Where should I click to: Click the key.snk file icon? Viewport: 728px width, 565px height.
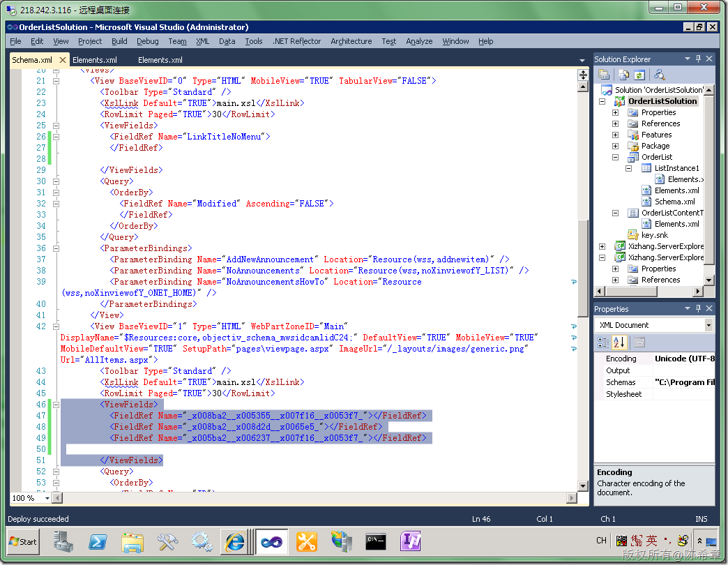click(x=633, y=235)
